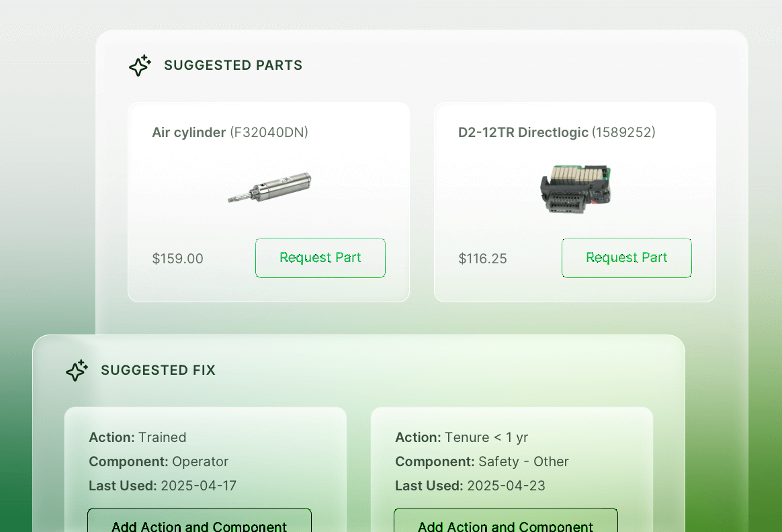Click the Component: Operator field
Image resolution: width=782 pixels, height=532 pixels.
click(x=159, y=461)
